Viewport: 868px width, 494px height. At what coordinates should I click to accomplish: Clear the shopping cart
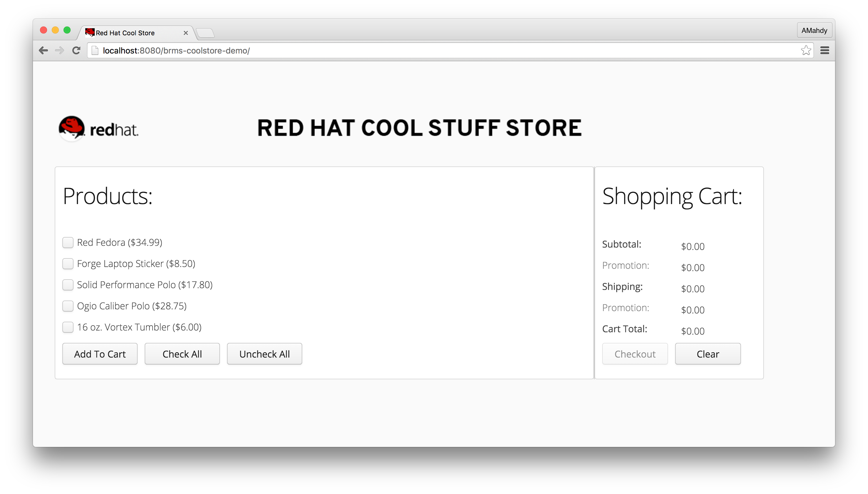coord(707,354)
